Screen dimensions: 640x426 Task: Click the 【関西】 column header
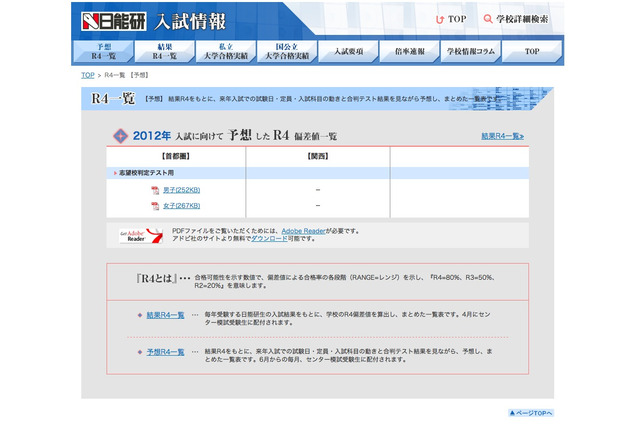click(318, 156)
